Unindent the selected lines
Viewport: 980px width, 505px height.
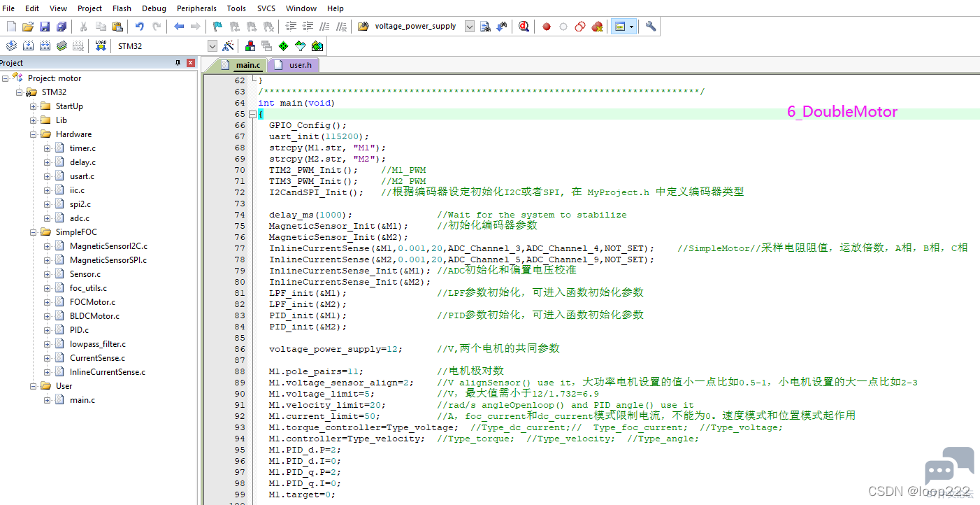pos(308,27)
